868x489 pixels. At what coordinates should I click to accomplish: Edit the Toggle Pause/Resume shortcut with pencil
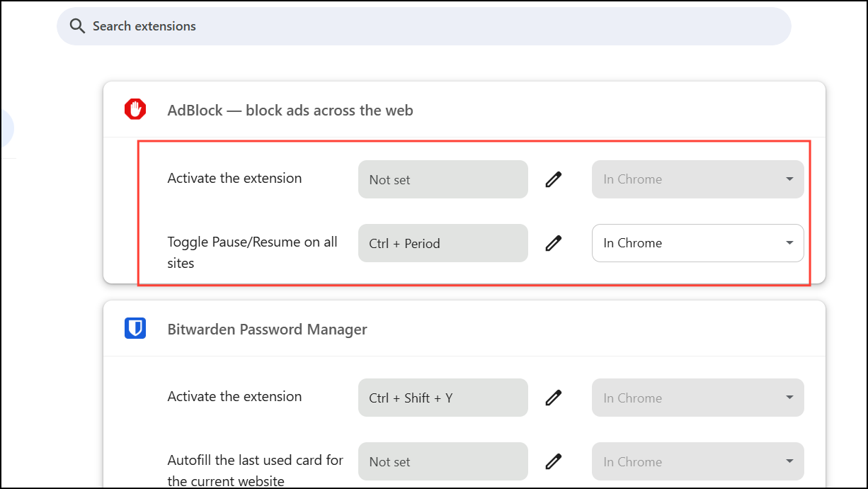[x=554, y=243]
